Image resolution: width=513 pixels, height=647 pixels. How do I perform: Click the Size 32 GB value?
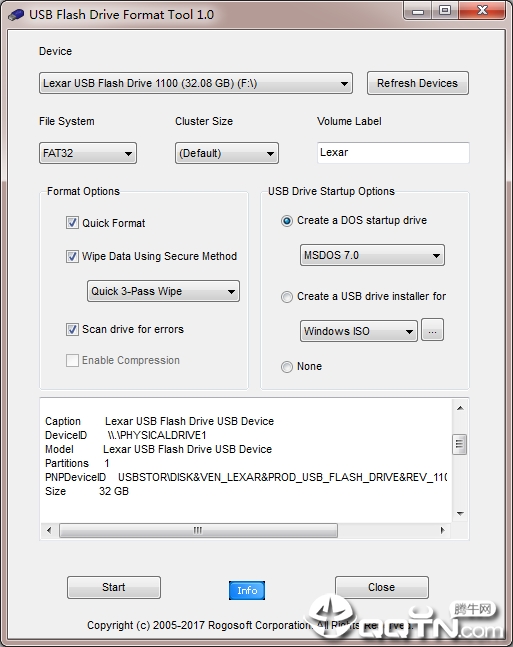click(114, 491)
